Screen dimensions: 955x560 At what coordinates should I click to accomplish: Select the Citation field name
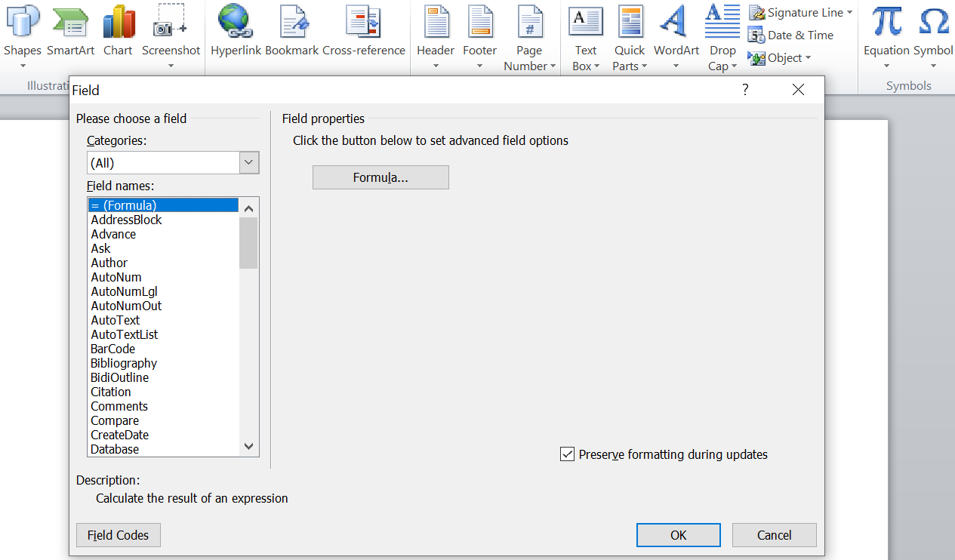163,392
